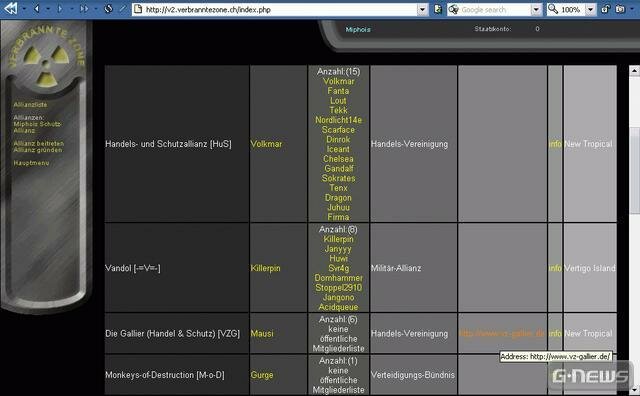The height and width of the screenshot is (396, 640).
Task: Click the Fast Forward double-arrow icon
Action: pyautogui.click(x=84, y=9)
